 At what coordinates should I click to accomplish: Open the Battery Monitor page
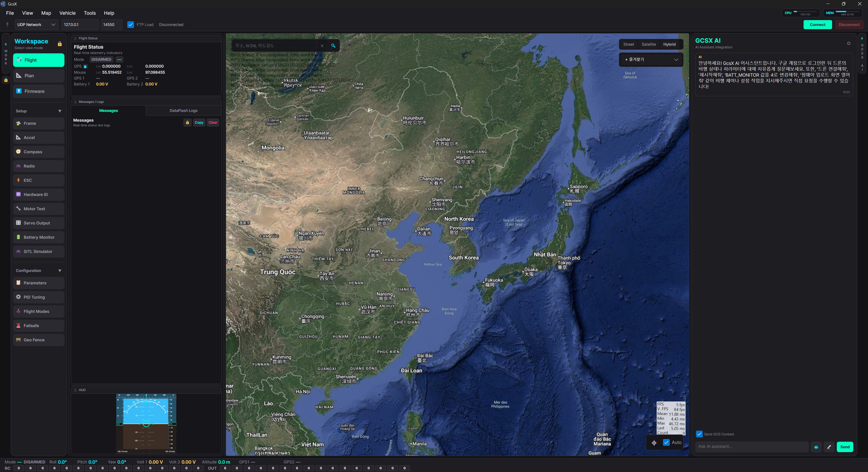[39, 237]
